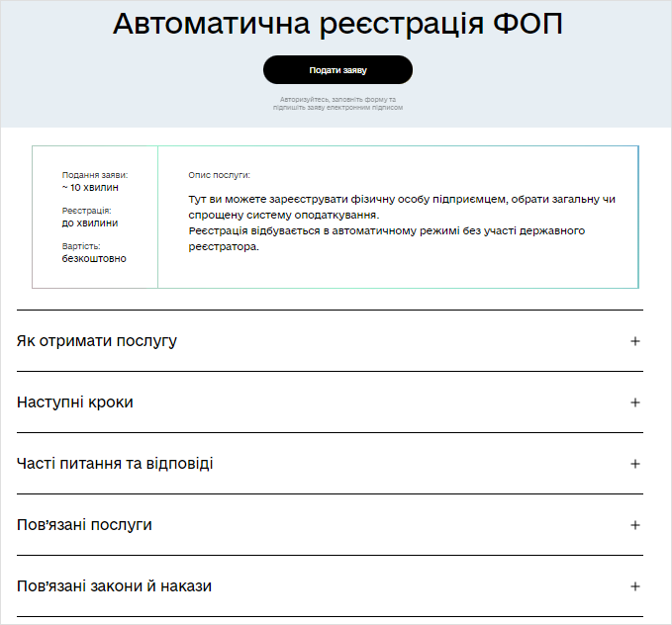
Task: Click the "Подання заяви:" label
Action: 95,175
